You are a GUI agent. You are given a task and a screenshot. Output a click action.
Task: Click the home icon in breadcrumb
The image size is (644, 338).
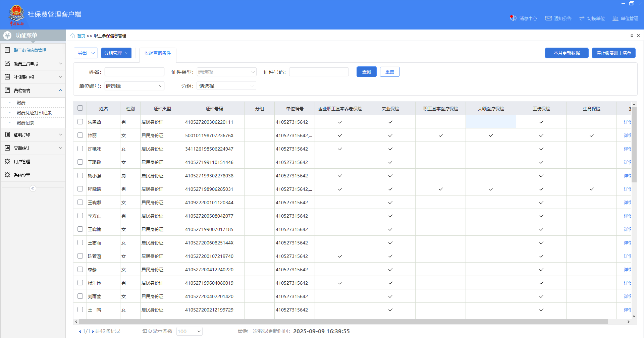point(72,36)
